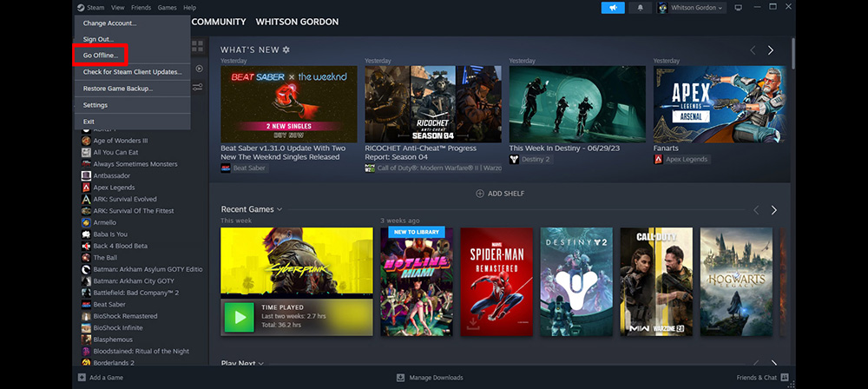Click the ADD SHELF label

coord(506,194)
